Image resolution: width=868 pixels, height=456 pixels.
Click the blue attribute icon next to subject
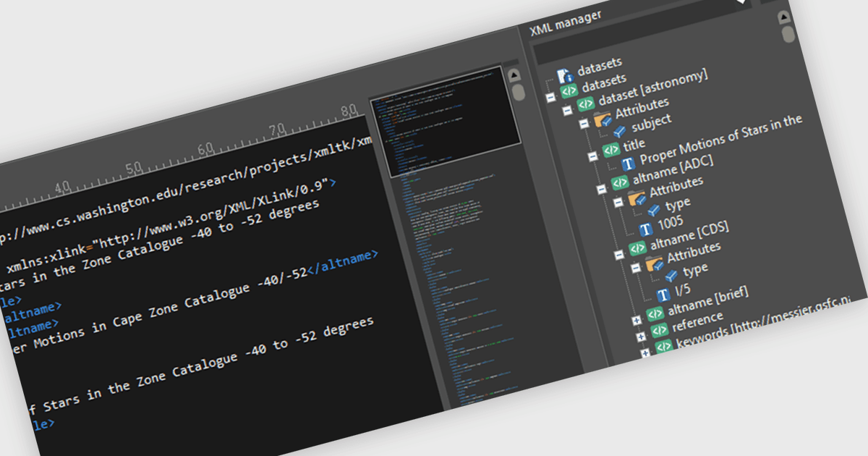[619, 132]
